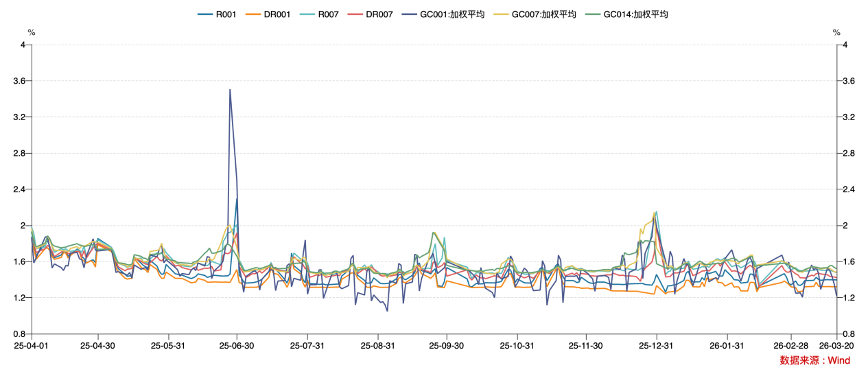Toggle the R007 legend entry
The width and height of the screenshot is (868, 374).
(328, 14)
